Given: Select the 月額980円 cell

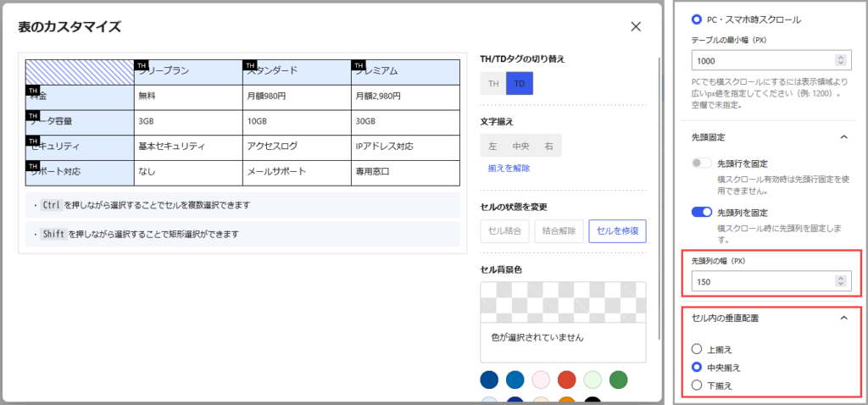Looking at the screenshot, I should click(297, 97).
